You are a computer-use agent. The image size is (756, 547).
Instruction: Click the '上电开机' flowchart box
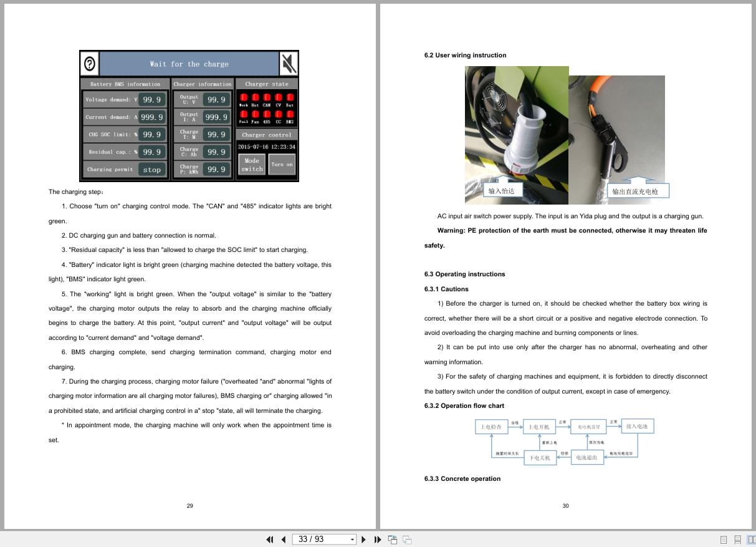[x=538, y=427]
